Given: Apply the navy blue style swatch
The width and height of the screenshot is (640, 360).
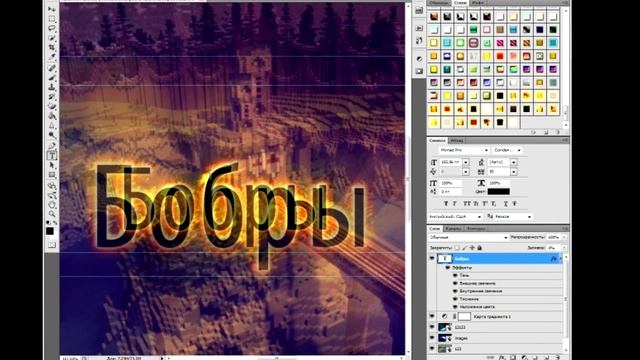Looking at the screenshot, I should click(540, 29).
